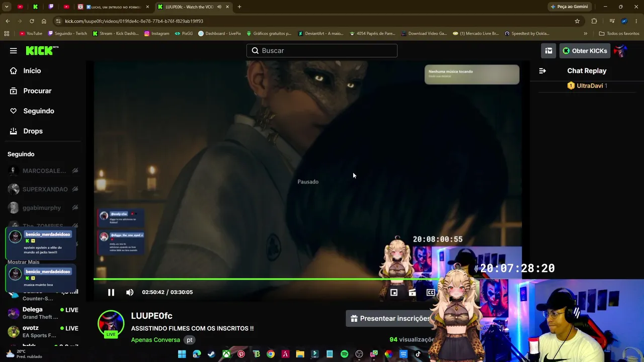Viewport: 644px width, 362px height.
Task: Bookmark this page with the star
Action: tap(577, 21)
